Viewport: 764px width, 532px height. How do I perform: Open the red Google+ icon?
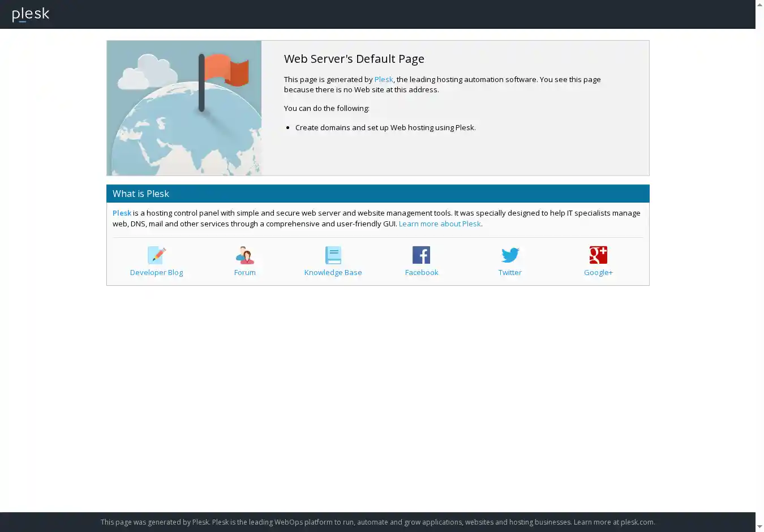[x=598, y=255]
